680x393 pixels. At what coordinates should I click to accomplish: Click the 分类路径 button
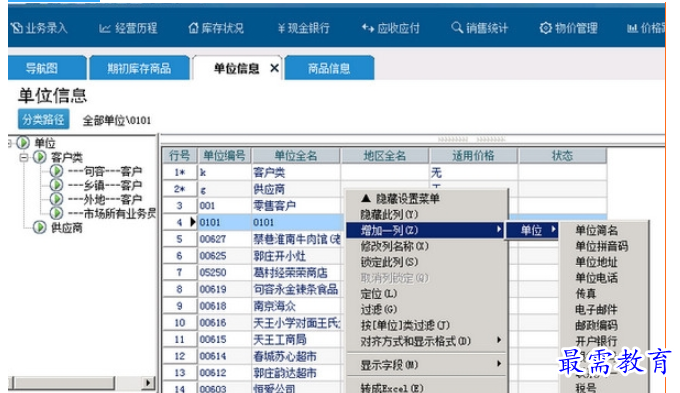tap(43, 119)
